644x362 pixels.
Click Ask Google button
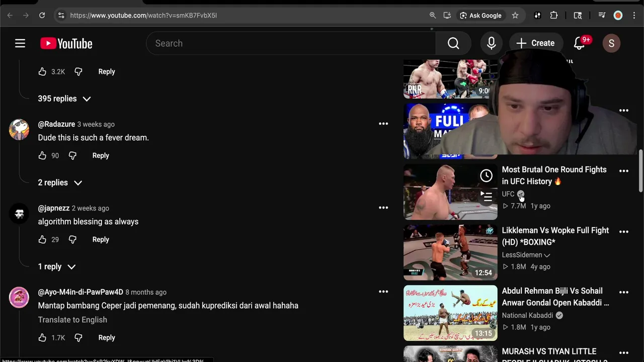[x=480, y=16]
